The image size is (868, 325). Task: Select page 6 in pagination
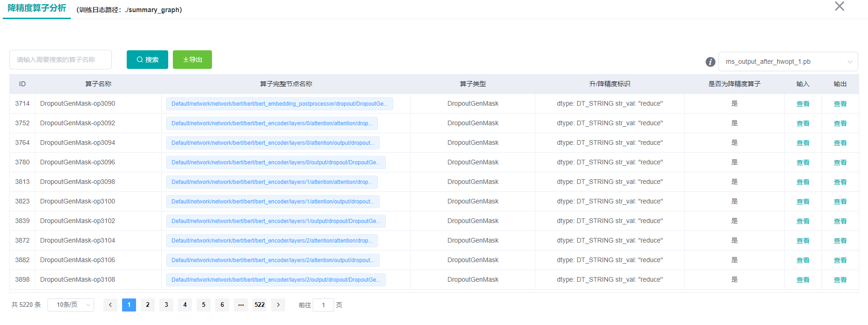pos(222,305)
